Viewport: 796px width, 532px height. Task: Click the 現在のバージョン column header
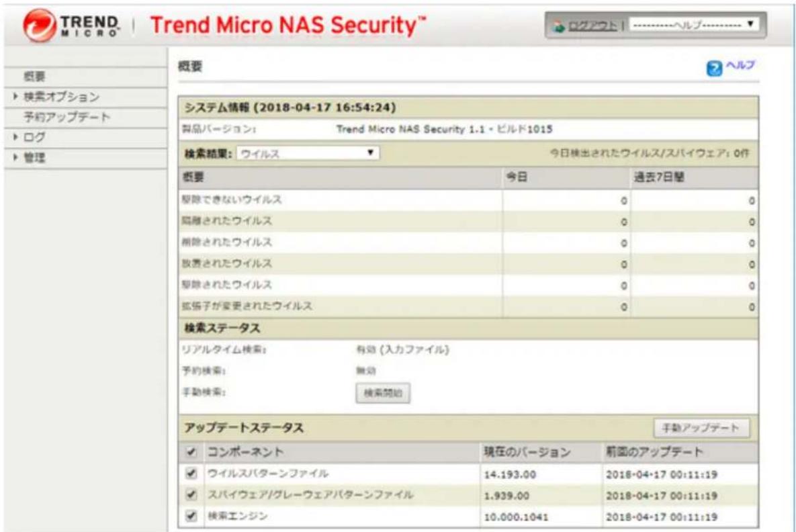(x=527, y=452)
